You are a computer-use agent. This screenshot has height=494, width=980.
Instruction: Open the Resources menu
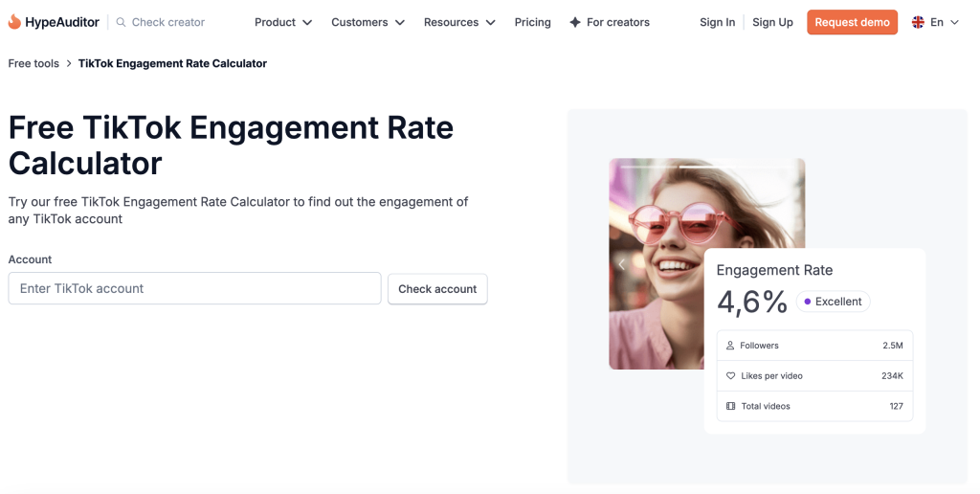click(459, 23)
